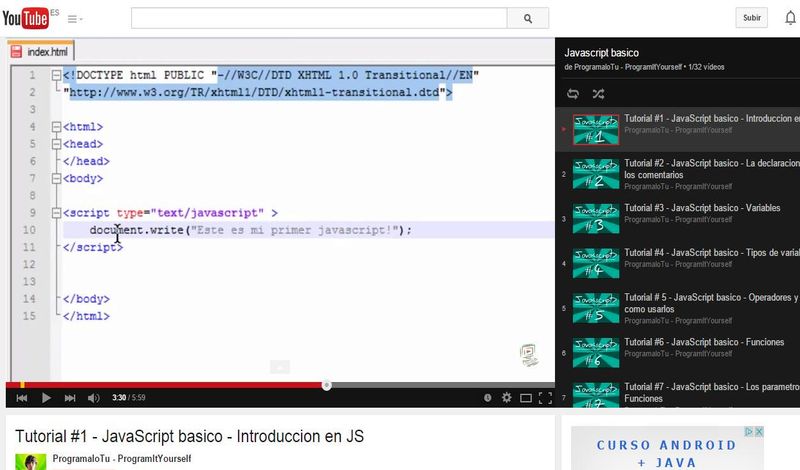The image size is (800, 470).
Task: Skip to previous video
Action: pyautogui.click(x=21, y=397)
